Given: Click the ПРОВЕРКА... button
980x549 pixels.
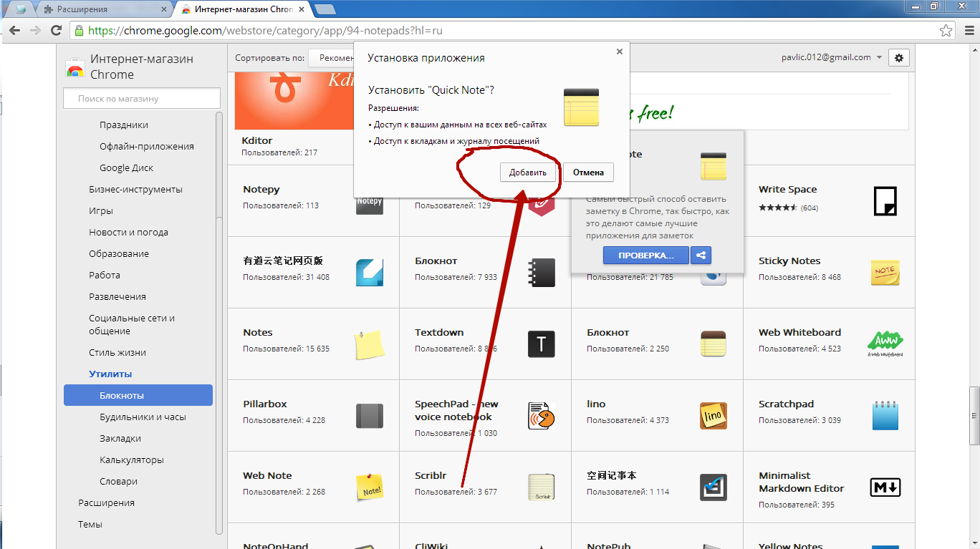Looking at the screenshot, I should coord(646,255).
